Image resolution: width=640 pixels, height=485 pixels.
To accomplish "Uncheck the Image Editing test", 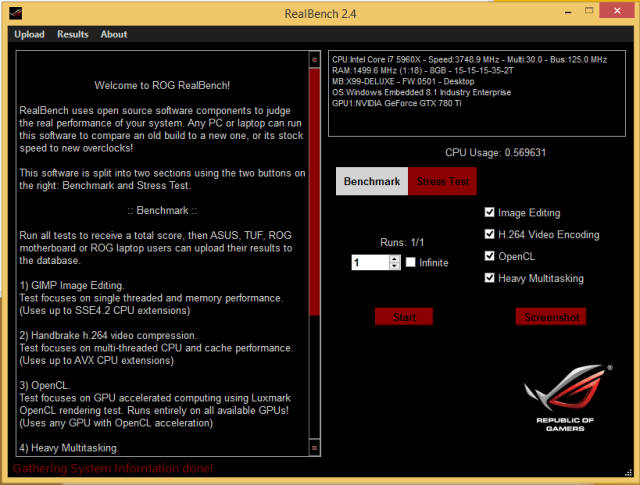I will [x=489, y=212].
